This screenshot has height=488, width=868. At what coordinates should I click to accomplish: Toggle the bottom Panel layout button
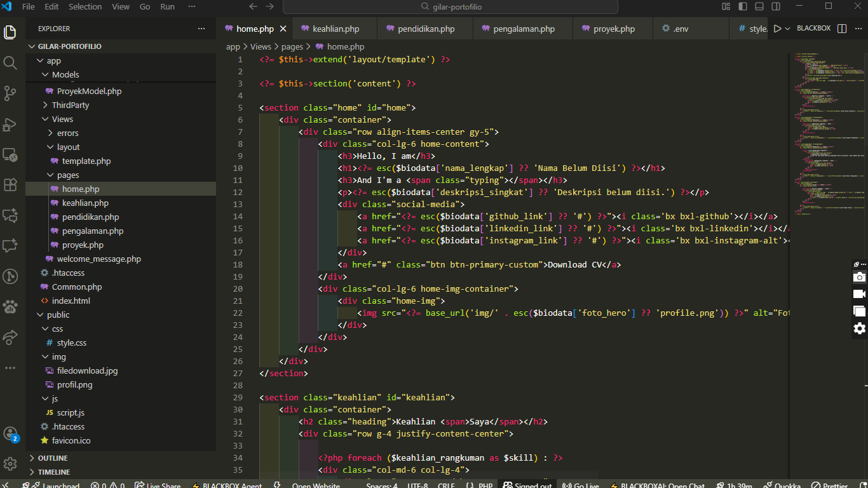click(758, 6)
